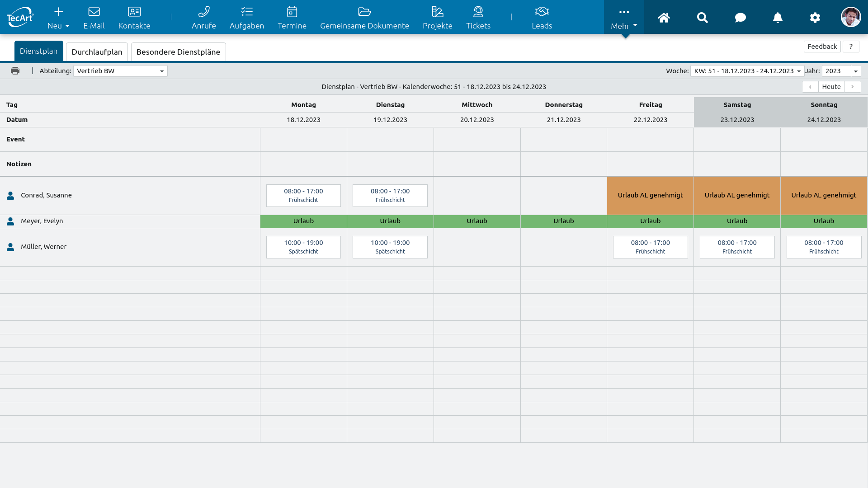This screenshot has height=488, width=868.
Task: Click the notification bell icon
Action: tap(778, 18)
